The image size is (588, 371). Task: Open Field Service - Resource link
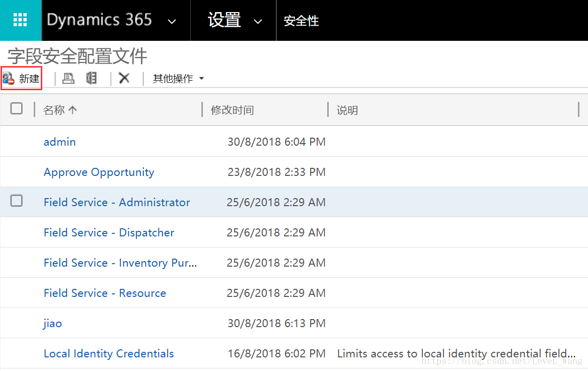105,293
